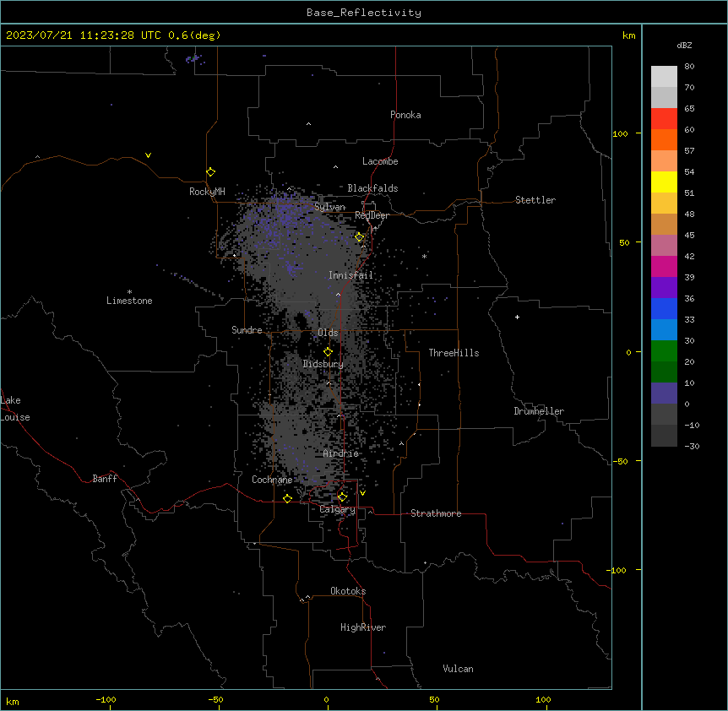
Task: Pick the purple 36-39 dBZ legend swatch
Action: pyautogui.click(x=664, y=288)
